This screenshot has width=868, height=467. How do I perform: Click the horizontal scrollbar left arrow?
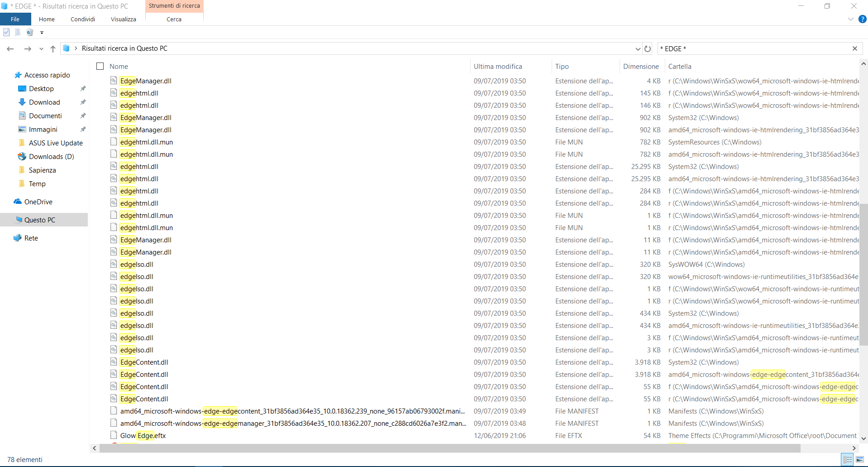[x=94, y=448]
